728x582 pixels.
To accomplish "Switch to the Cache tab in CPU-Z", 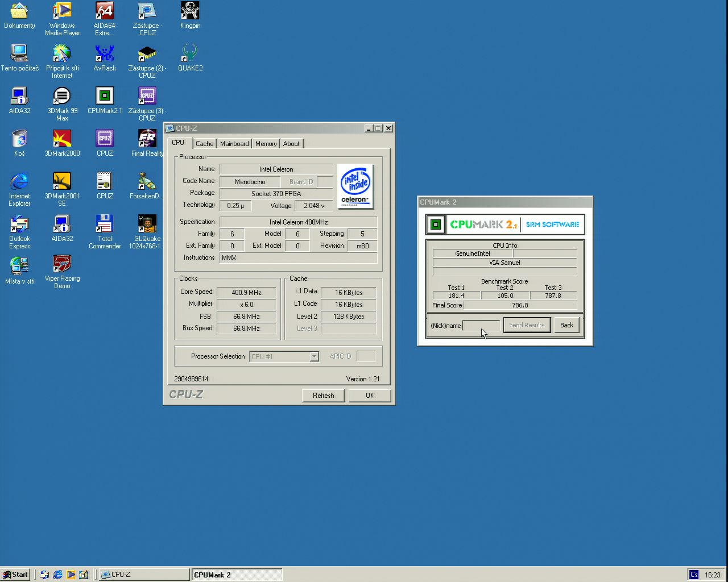I will click(x=205, y=144).
